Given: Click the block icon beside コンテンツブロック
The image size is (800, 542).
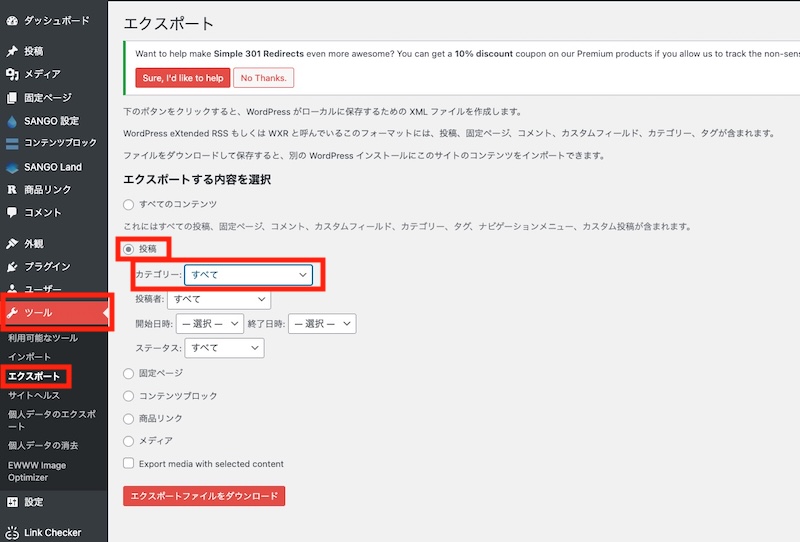Looking at the screenshot, I should tap(12, 143).
